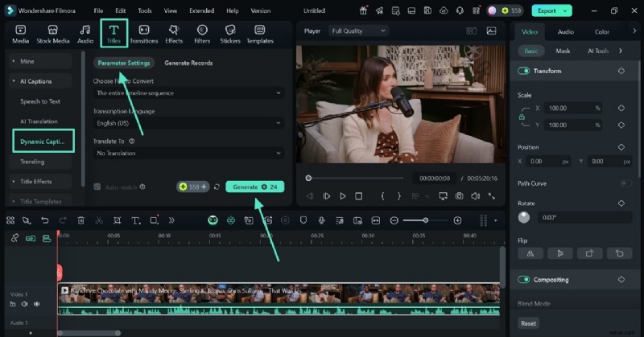Click the Scale X value field
This screenshot has width=644, height=337.
[x=567, y=108]
